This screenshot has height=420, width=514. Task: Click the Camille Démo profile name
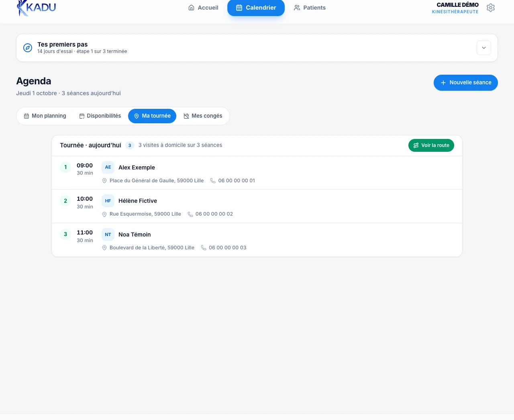457,5
